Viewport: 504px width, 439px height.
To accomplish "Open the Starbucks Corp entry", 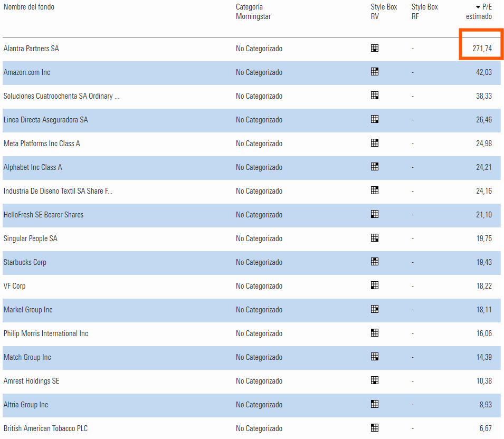I will [25, 263].
